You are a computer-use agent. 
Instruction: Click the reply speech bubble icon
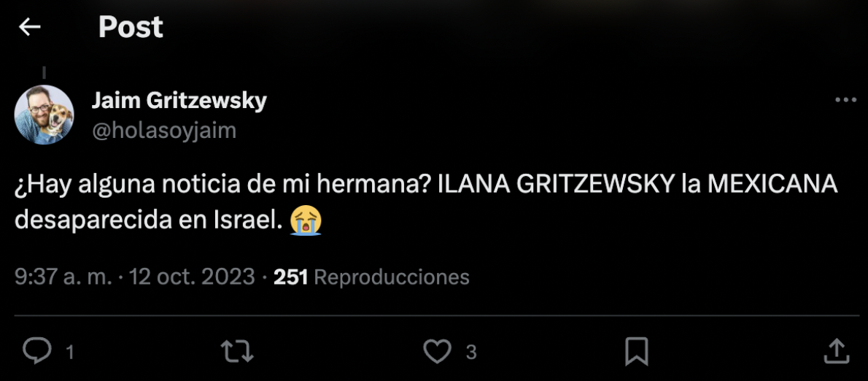coord(36,351)
